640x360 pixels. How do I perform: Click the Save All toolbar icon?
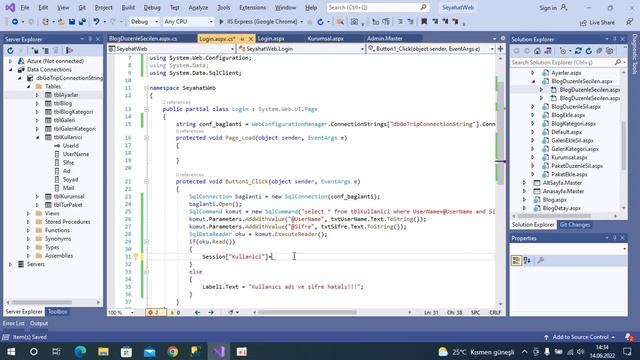[x=82, y=22]
